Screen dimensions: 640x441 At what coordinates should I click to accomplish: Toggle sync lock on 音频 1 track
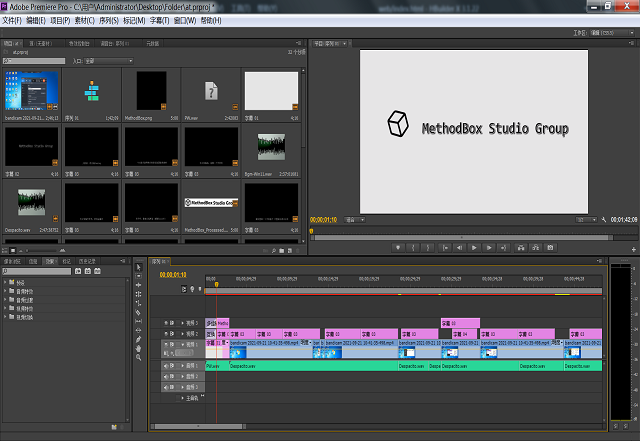click(172, 365)
